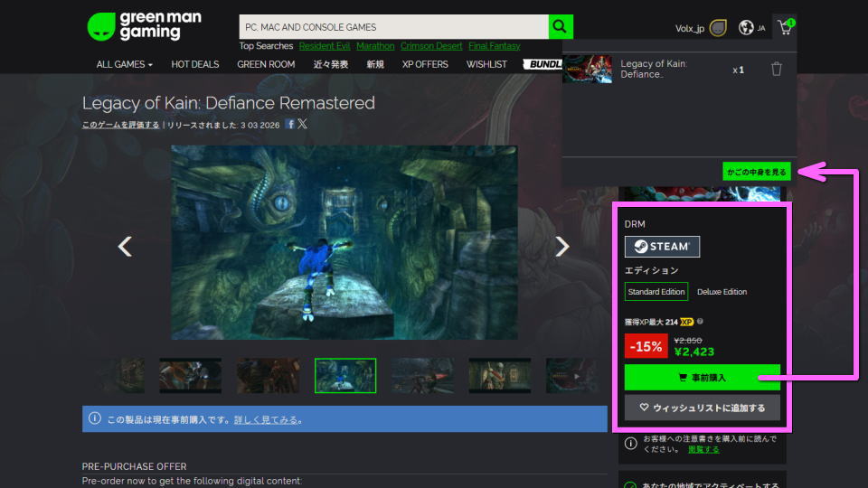Type in the games search field
Viewport: 868px width, 488px height.
(x=393, y=27)
